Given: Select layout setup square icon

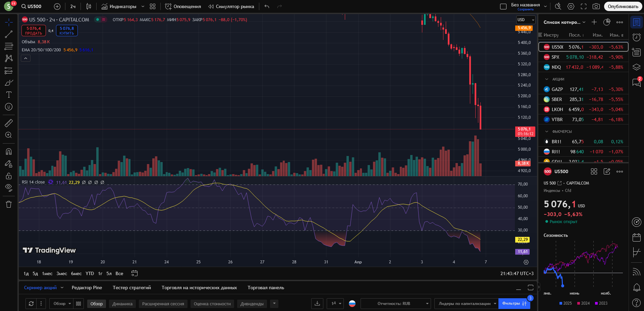Looking at the screenshot, I should (503, 6).
